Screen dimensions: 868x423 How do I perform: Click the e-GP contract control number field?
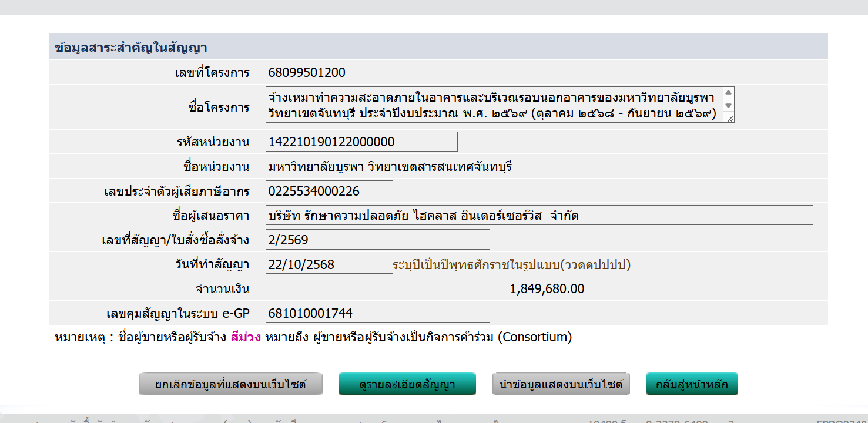(x=377, y=313)
